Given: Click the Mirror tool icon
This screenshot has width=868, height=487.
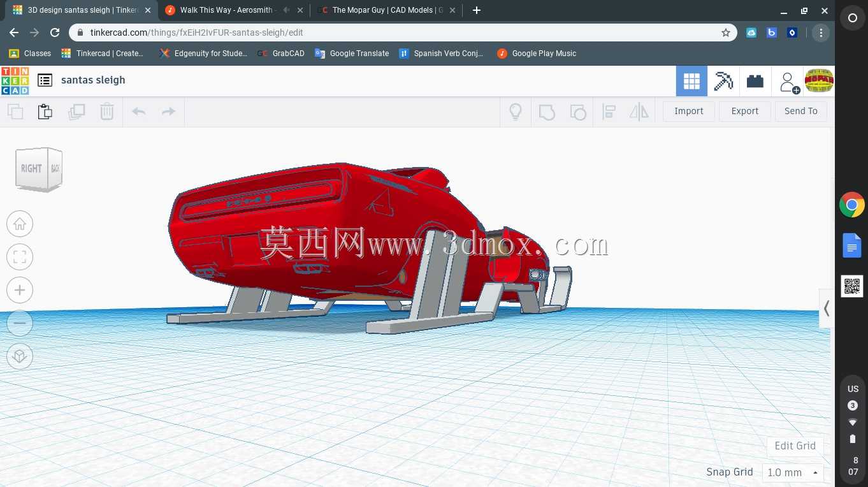Looking at the screenshot, I should pyautogui.click(x=639, y=112).
